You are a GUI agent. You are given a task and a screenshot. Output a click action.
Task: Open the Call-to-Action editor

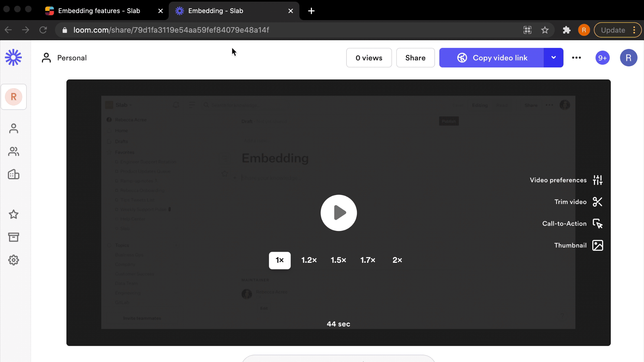(598, 224)
